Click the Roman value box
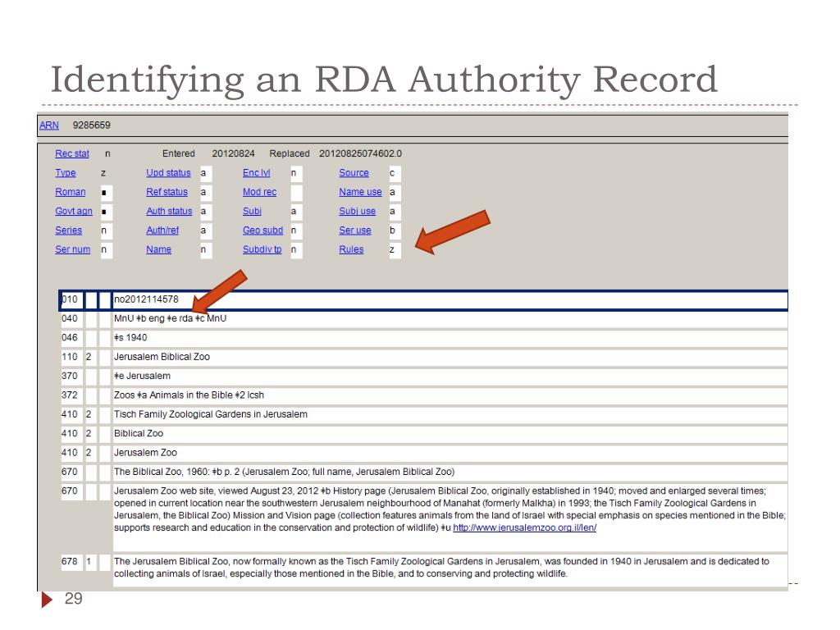This screenshot has height=630, width=840. tap(106, 192)
